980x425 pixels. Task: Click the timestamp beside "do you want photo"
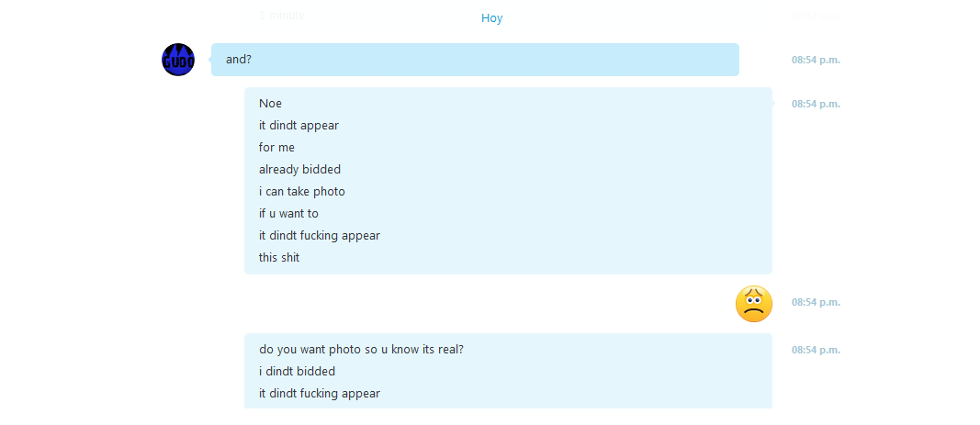(816, 350)
